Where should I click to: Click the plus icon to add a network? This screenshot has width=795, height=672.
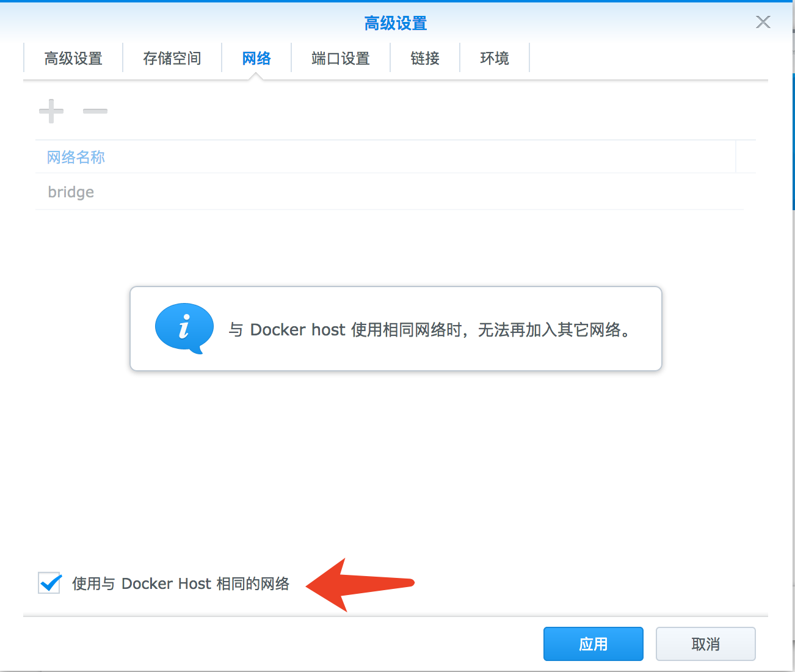(51, 111)
